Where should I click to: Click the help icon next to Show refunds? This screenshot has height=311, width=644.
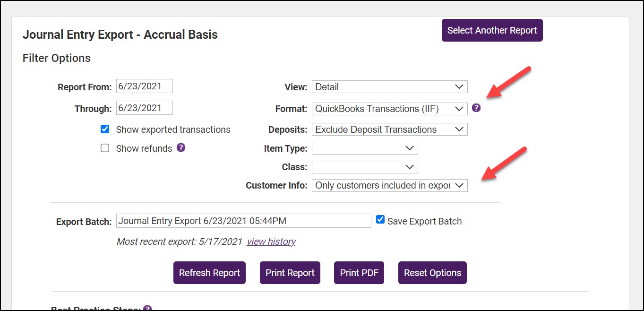pos(181,147)
